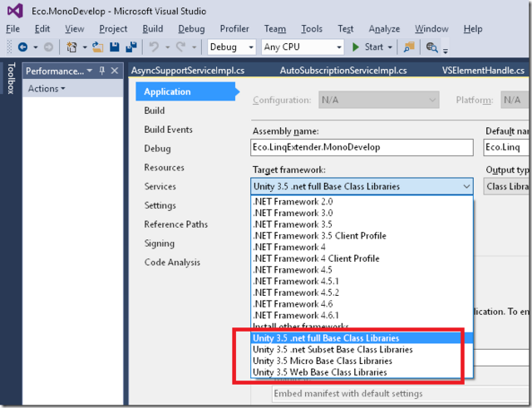Select the Code Analysis properties page
This screenshot has width=532, height=408.
pos(172,263)
